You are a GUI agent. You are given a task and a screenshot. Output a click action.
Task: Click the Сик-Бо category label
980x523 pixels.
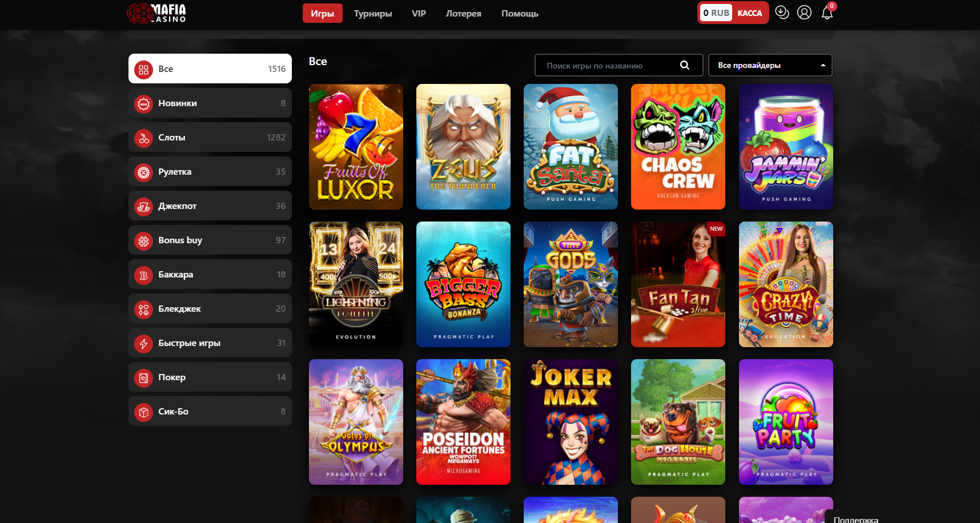174,412
